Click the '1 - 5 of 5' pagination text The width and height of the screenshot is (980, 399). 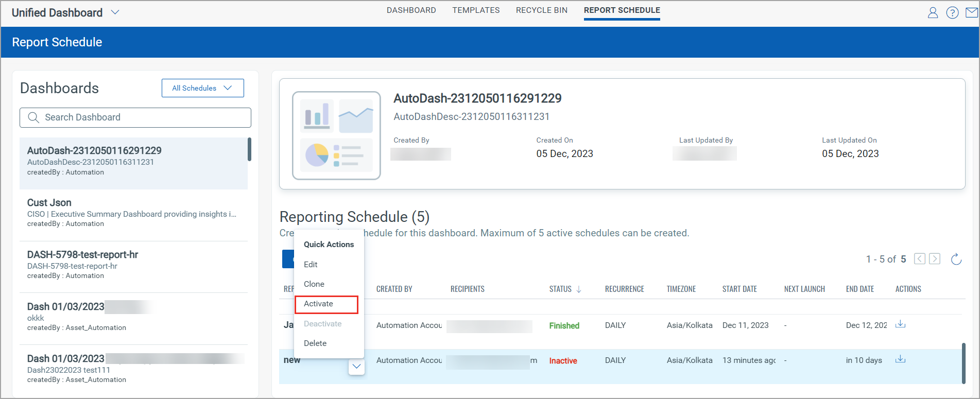tap(886, 259)
